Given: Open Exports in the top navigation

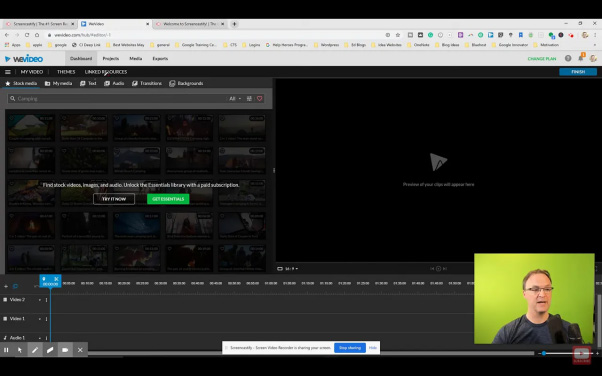Looking at the screenshot, I should point(160,59).
